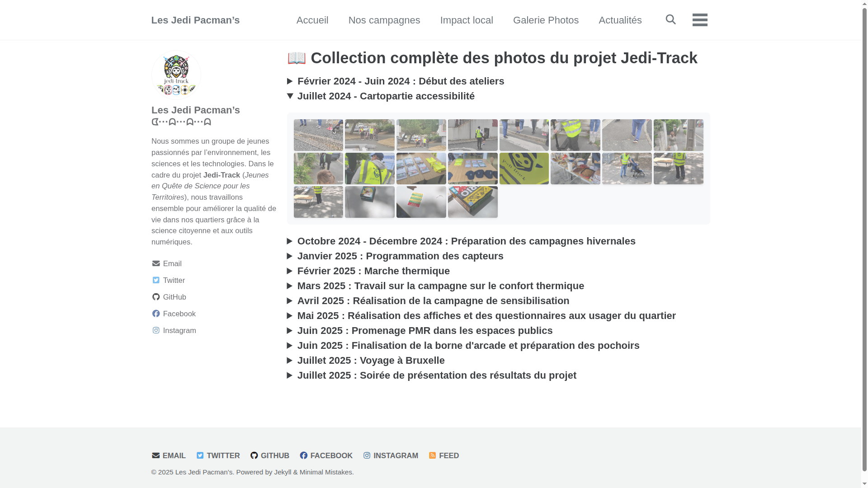Click the sidebar Twitter icon
Image resolution: width=868 pixels, height=488 pixels.
click(156, 280)
